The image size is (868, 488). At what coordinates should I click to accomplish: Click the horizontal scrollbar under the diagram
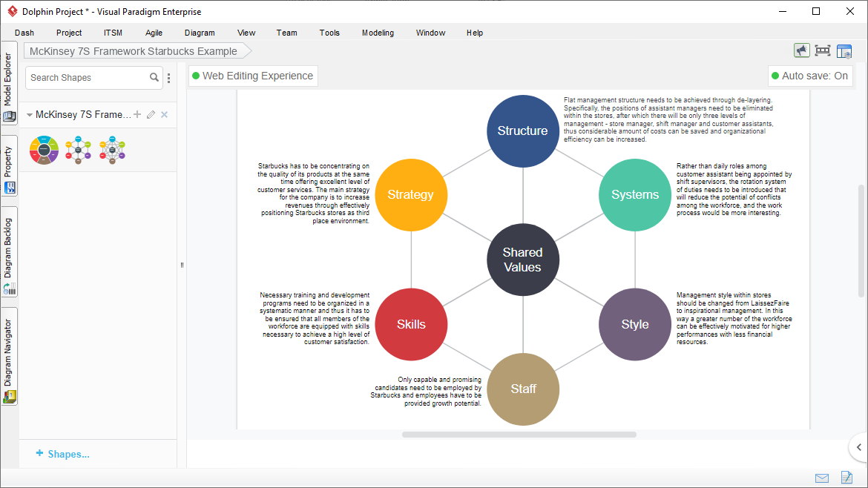519,435
